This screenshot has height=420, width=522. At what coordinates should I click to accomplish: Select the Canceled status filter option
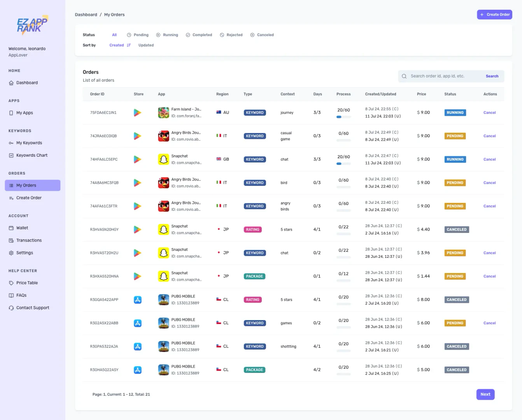(262, 35)
